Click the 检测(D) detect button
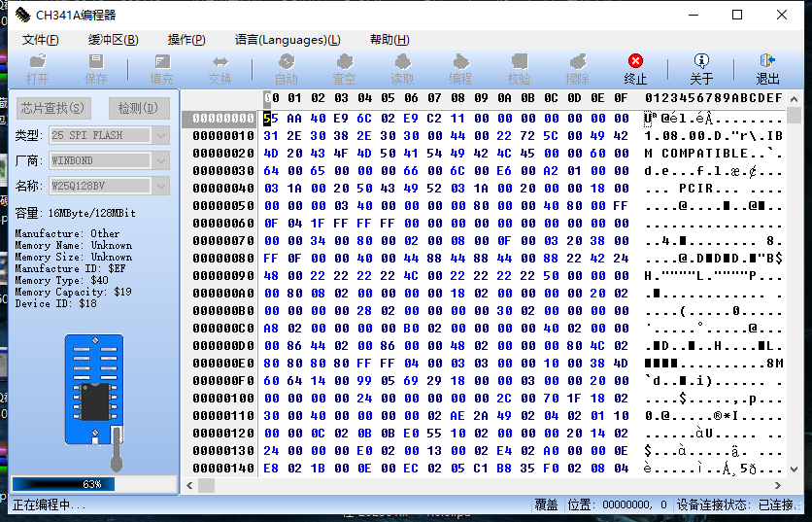Screen dimensions: 812x522 click(x=139, y=108)
